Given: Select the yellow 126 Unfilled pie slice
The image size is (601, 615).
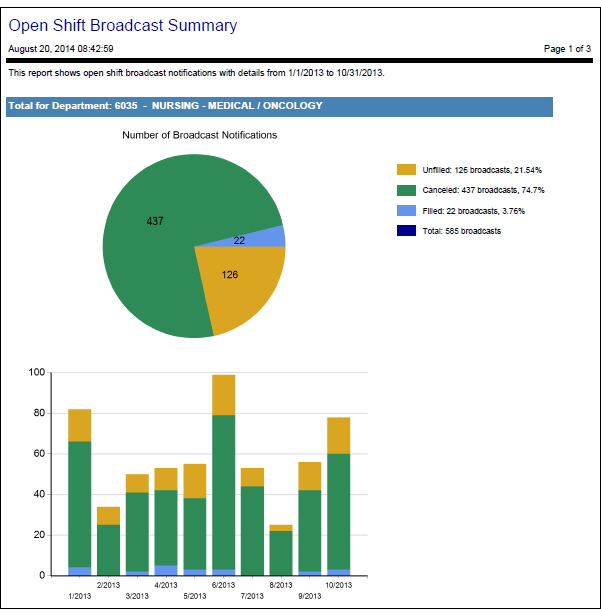Looking at the screenshot, I should coord(236,278).
